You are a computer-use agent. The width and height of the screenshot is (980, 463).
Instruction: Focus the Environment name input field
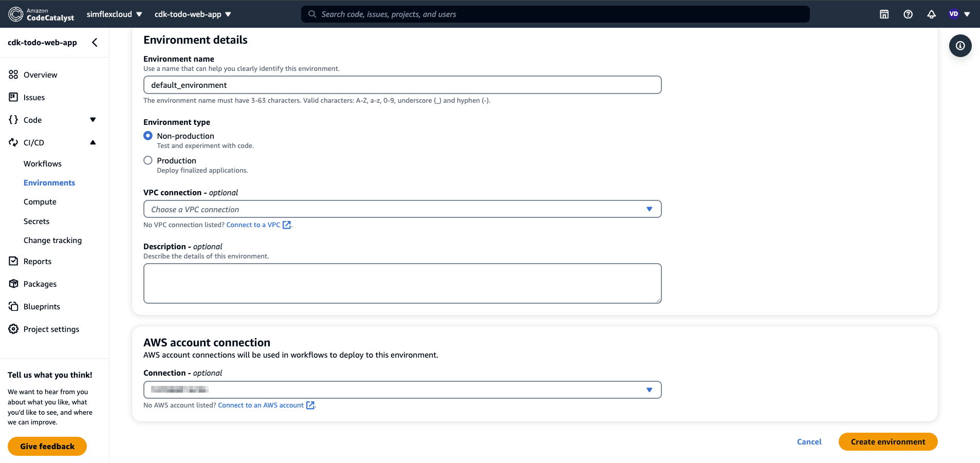402,85
